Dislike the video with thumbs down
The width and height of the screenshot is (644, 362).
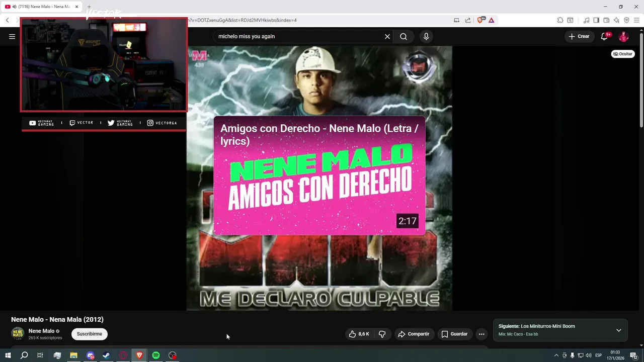tap(382, 334)
